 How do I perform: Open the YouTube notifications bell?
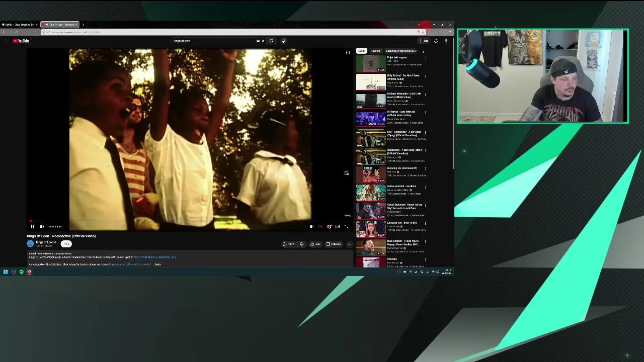(436, 41)
